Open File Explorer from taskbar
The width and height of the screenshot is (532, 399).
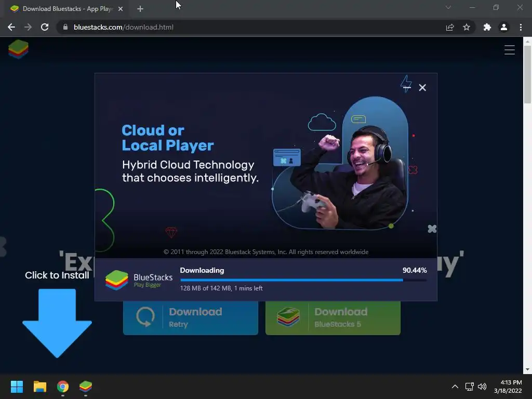[39, 387]
